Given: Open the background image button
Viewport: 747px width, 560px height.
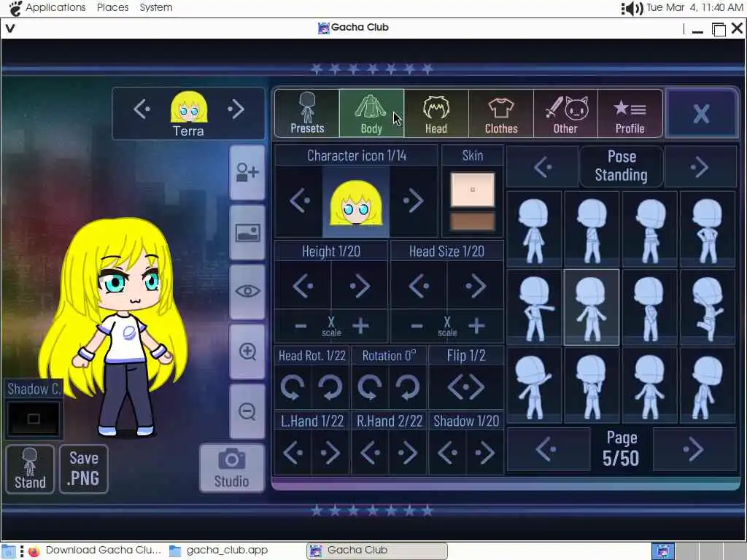Looking at the screenshot, I should click(247, 233).
